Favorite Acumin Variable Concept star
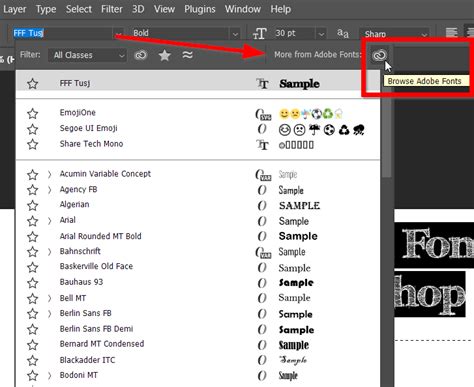This screenshot has width=474, height=387. coord(32,174)
